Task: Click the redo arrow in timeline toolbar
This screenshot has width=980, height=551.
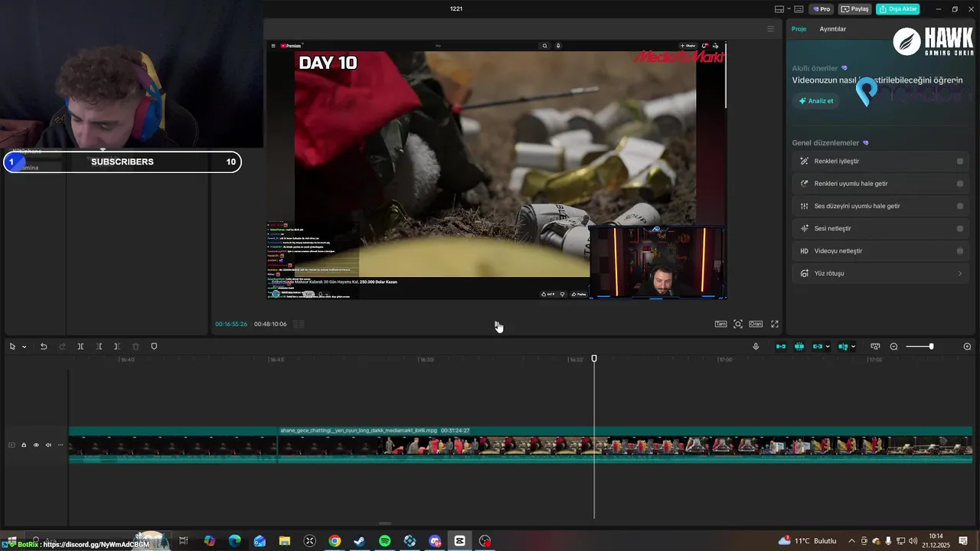Action: point(62,347)
